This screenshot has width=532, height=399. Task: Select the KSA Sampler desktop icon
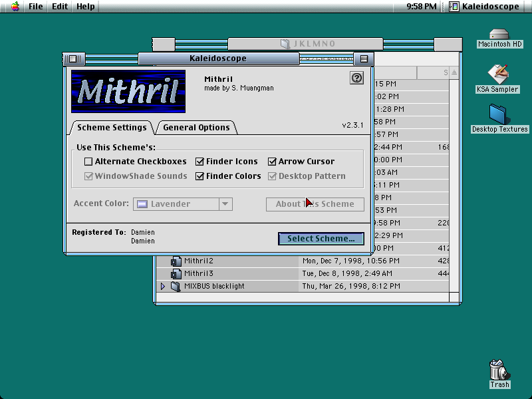(497, 74)
